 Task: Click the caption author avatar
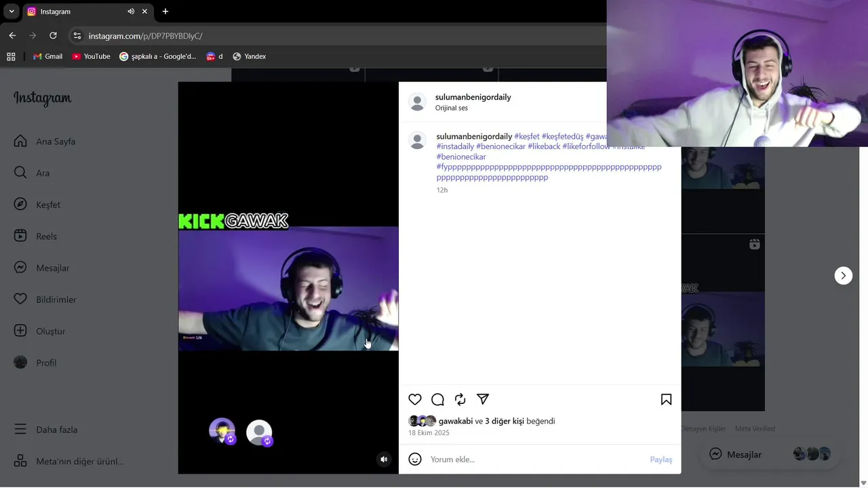pyautogui.click(x=417, y=141)
